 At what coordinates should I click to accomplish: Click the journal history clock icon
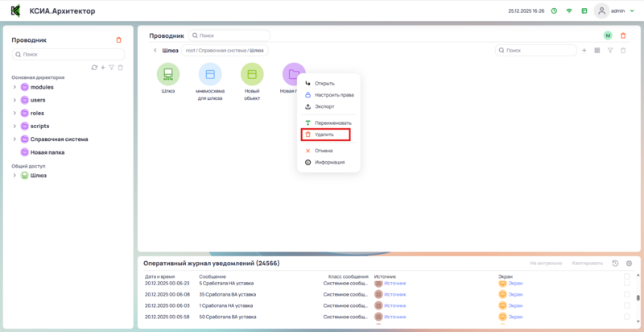point(615,264)
